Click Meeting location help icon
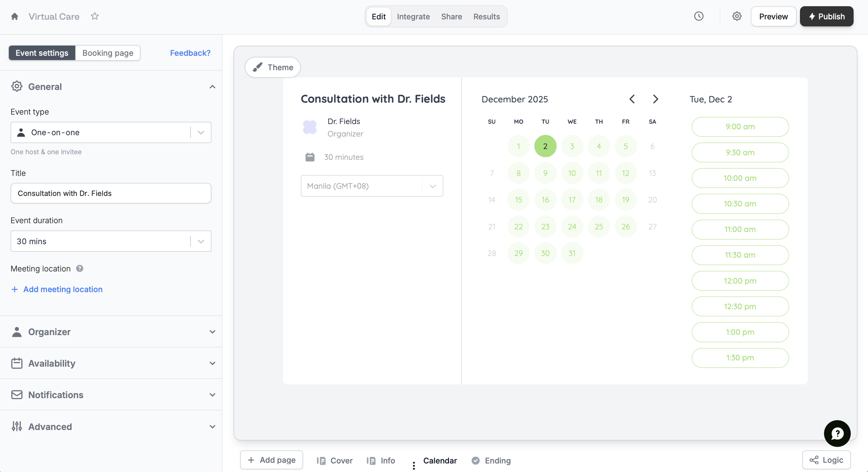Viewport: 868px width, 472px height. (79, 268)
